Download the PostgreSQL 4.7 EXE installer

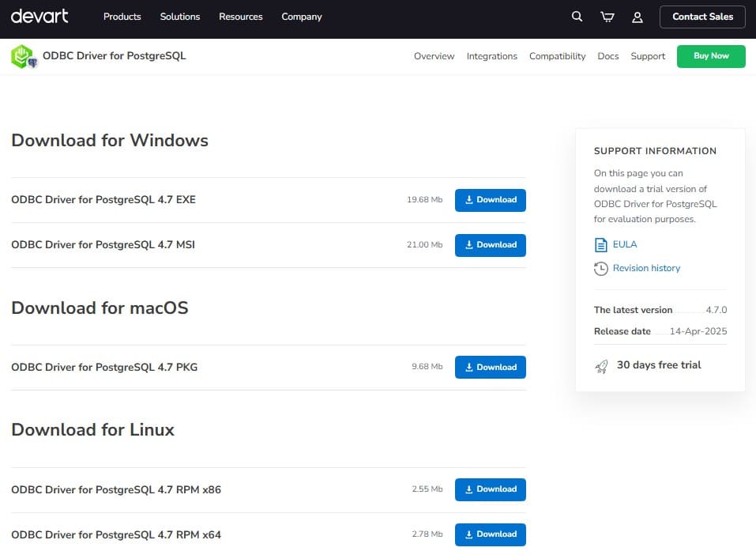491,200
